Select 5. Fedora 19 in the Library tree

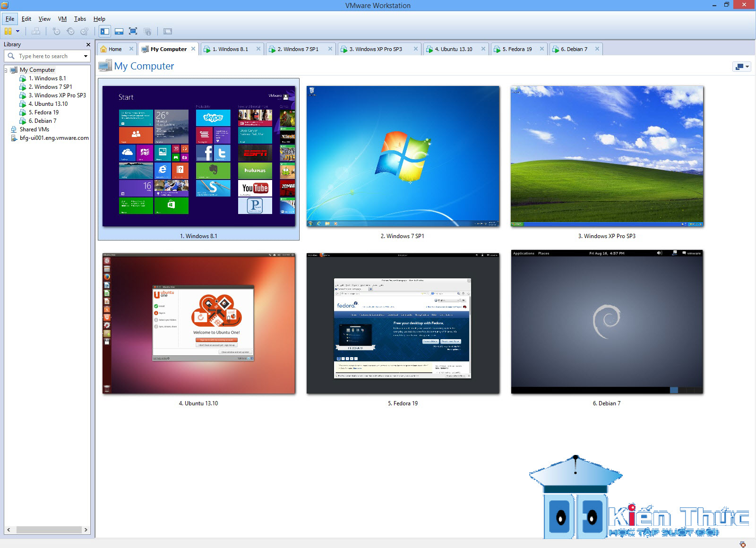[43, 112]
